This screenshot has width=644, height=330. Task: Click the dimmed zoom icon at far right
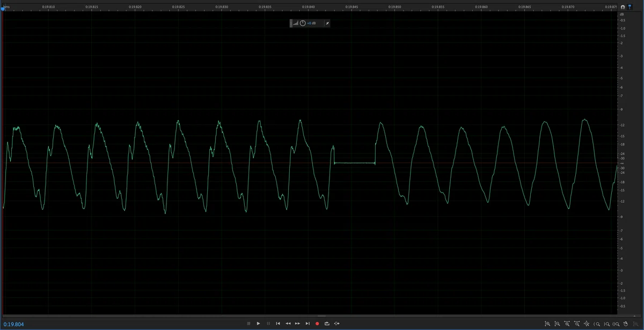point(635,324)
